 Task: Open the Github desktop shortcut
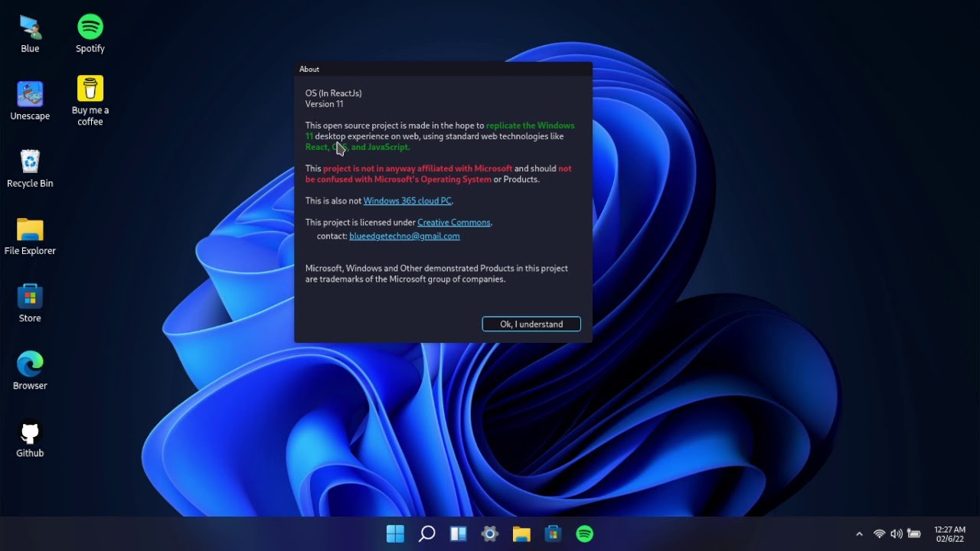[x=30, y=438]
